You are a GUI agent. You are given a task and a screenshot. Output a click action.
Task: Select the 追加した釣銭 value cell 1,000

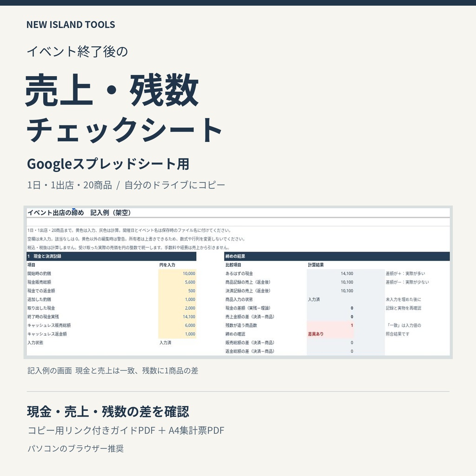[x=177, y=299]
